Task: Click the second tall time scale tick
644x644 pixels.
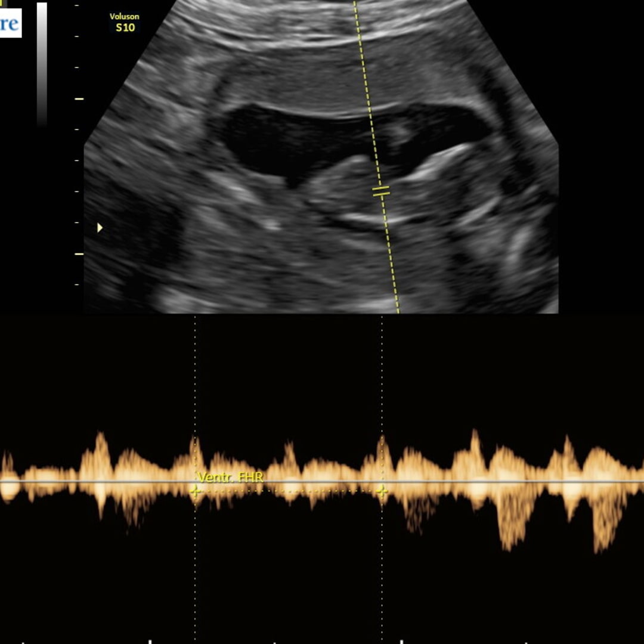Action: (401, 642)
